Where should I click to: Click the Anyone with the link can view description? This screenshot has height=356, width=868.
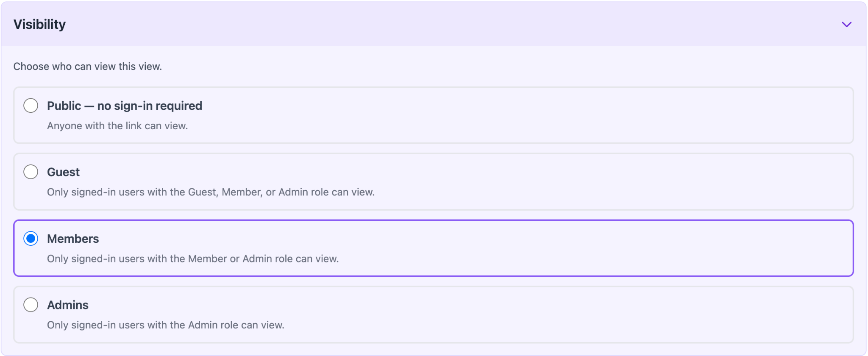tap(117, 125)
